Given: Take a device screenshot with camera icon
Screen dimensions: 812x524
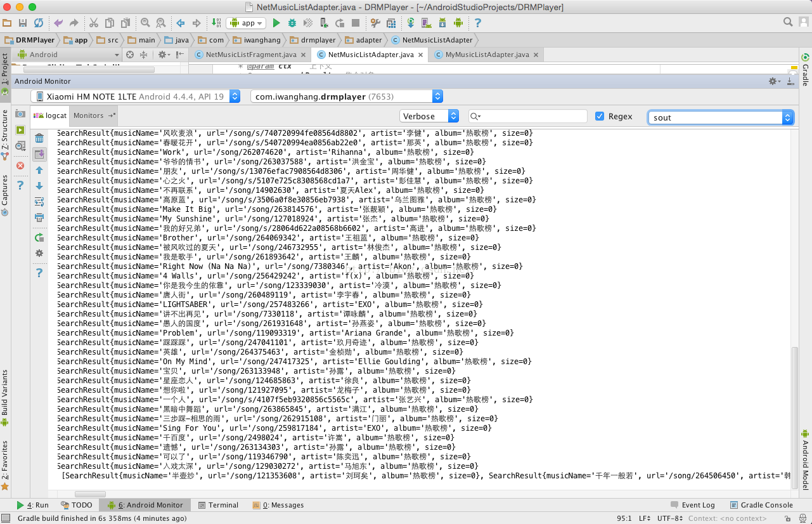Looking at the screenshot, I should (20, 114).
